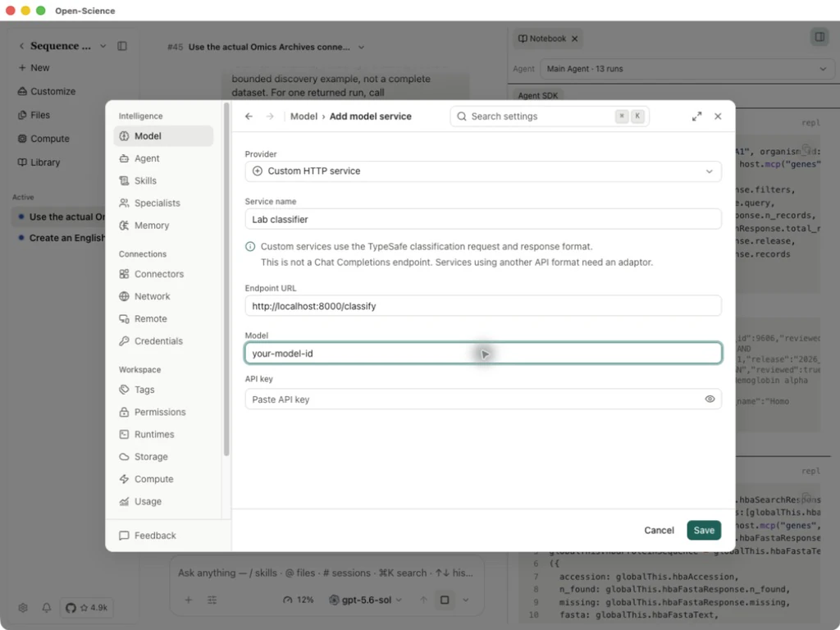Click the Model breadcrumb link
The height and width of the screenshot is (630, 840).
[304, 116]
